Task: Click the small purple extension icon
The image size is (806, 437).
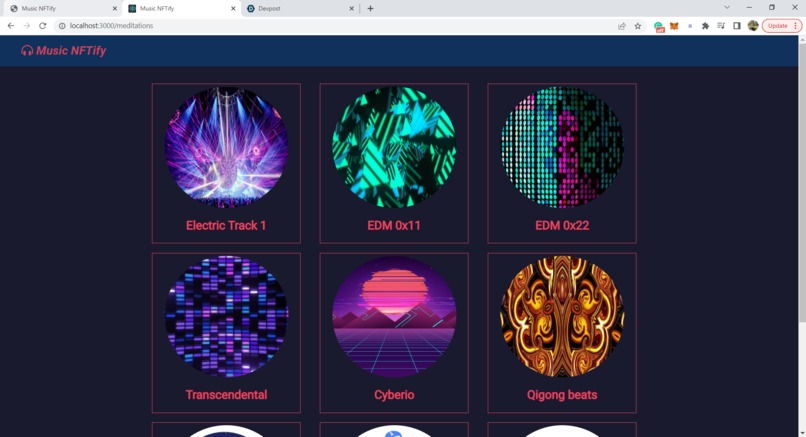Action: coord(690,26)
